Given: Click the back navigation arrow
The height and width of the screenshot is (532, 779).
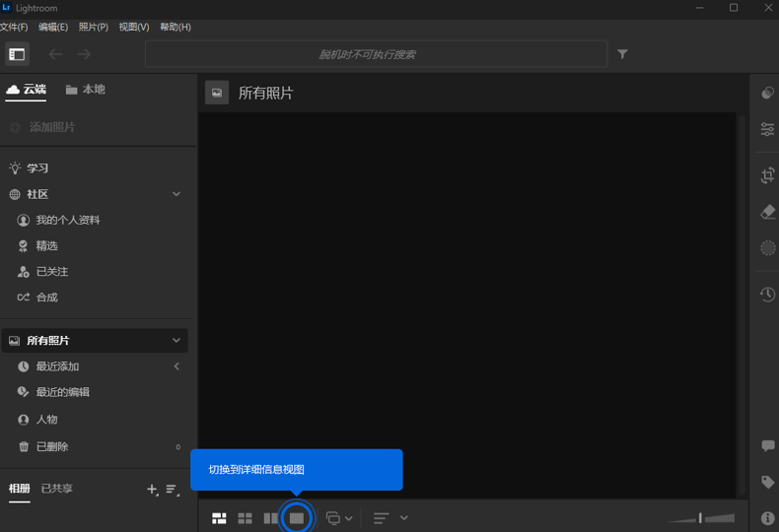Looking at the screenshot, I should point(55,54).
